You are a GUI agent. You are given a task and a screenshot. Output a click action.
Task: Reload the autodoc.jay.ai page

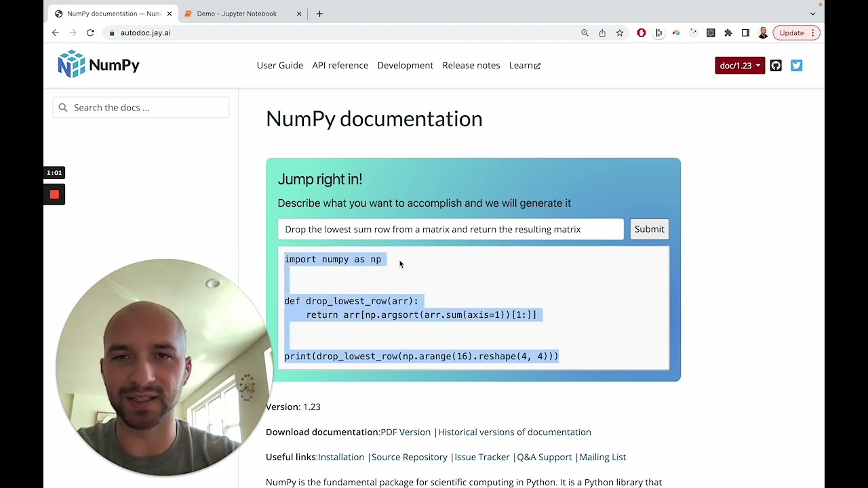(x=90, y=33)
